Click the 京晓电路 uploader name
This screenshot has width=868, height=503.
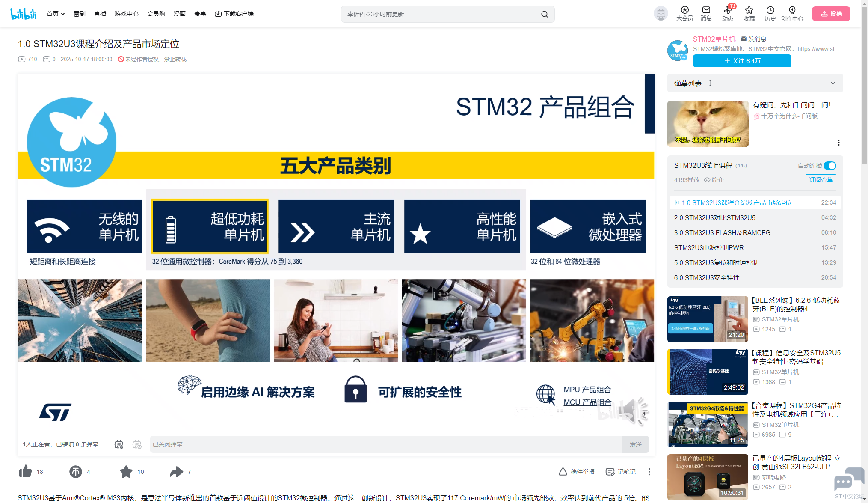[773, 477]
